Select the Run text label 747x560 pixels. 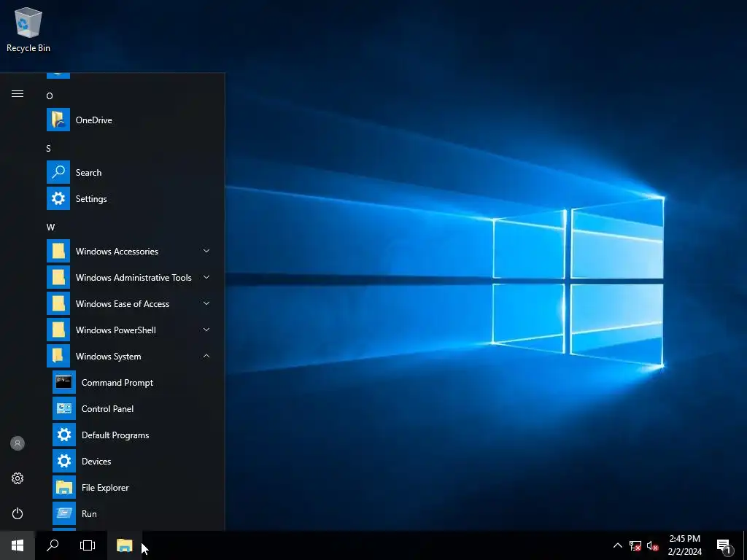[89, 513]
